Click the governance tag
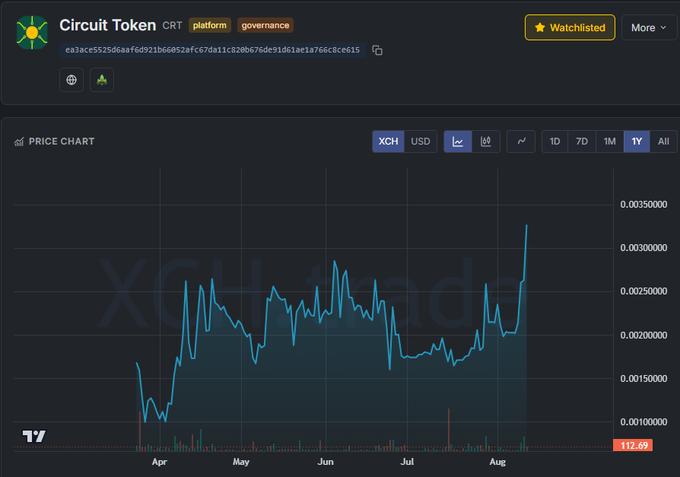The image size is (680, 477). [265, 25]
